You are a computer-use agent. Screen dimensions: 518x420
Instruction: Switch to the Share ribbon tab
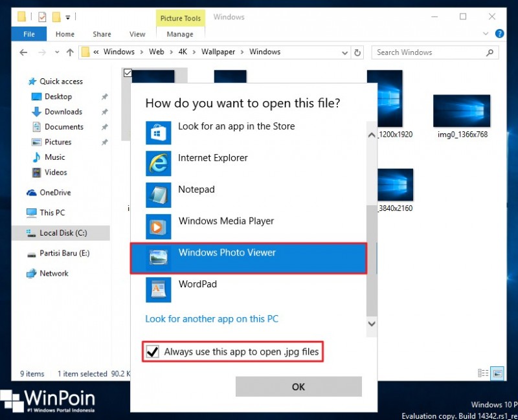pyautogui.click(x=102, y=34)
